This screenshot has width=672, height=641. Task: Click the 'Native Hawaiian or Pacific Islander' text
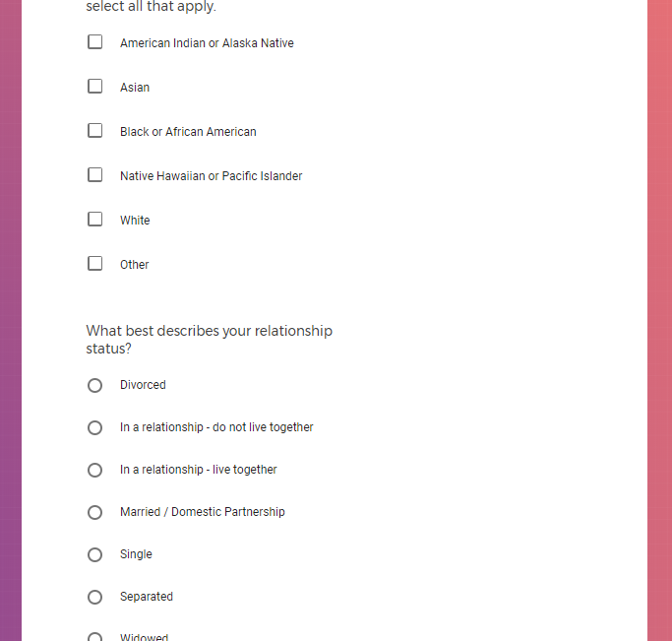(211, 176)
